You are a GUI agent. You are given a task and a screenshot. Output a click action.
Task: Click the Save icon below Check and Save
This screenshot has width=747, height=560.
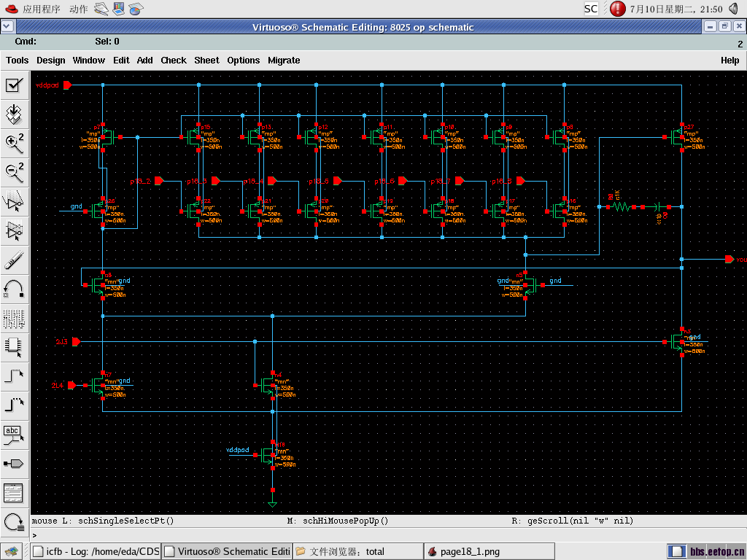[x=14, y=114]
